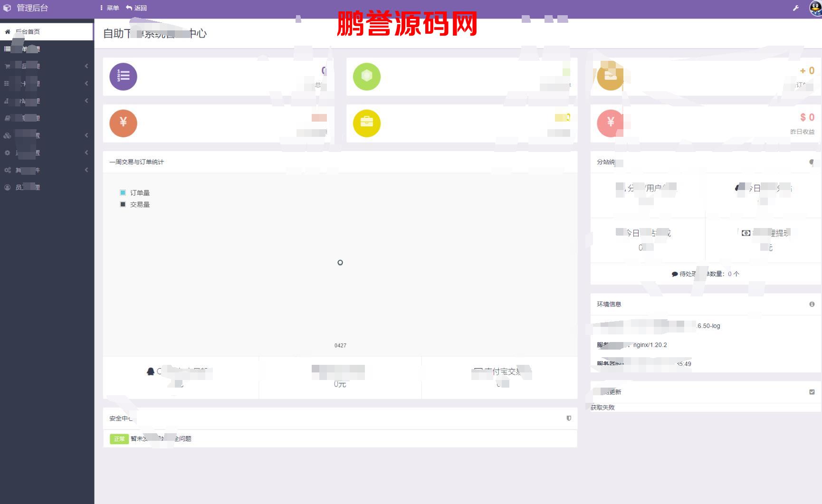Click the 返回 back link
The image size is (822, 504).
pyautogui.click(x=136, y=8)
